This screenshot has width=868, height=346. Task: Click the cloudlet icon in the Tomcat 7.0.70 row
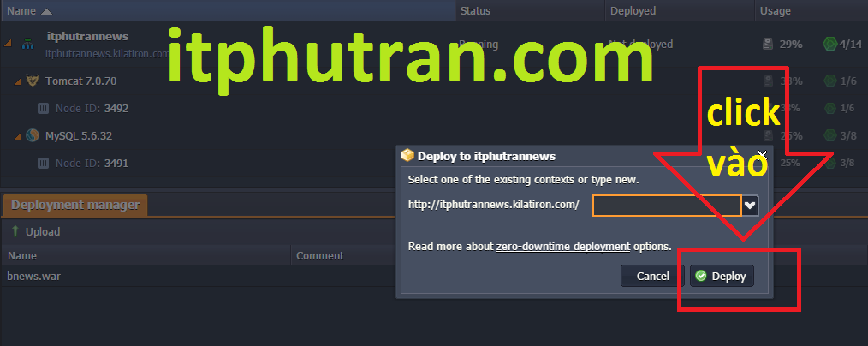click(829, 81)
